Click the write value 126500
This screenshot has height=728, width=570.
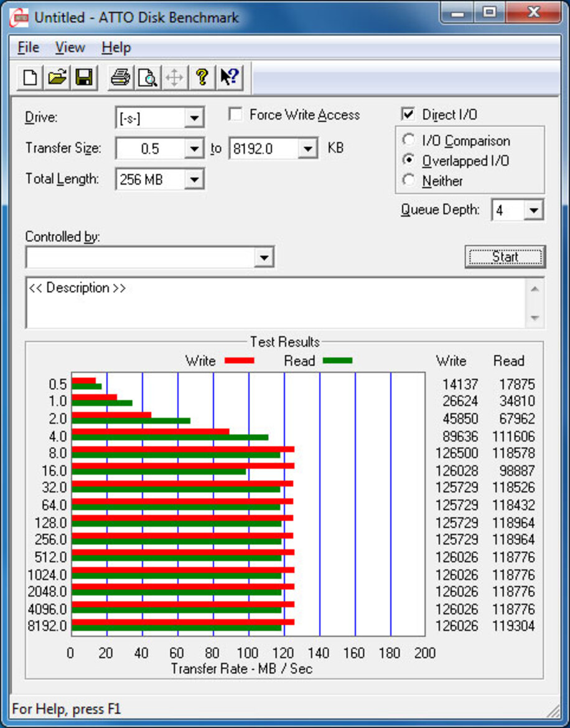(456, 453)
